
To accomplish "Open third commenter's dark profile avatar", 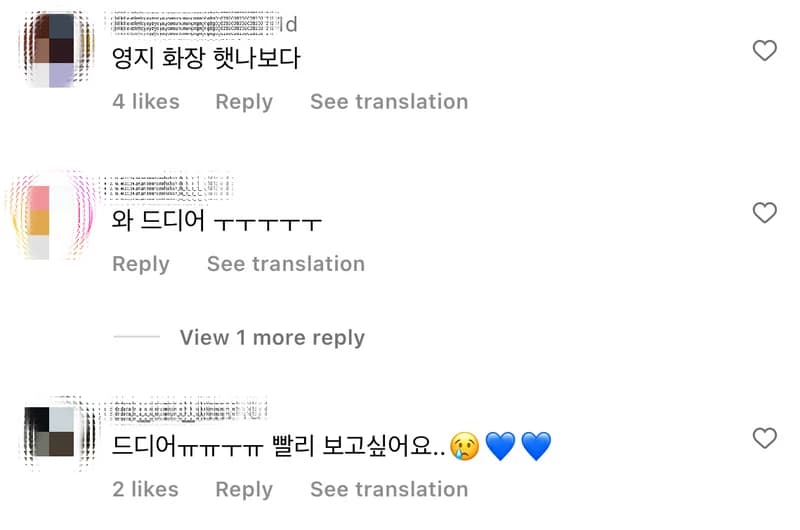I will click(x=56, y=432).
